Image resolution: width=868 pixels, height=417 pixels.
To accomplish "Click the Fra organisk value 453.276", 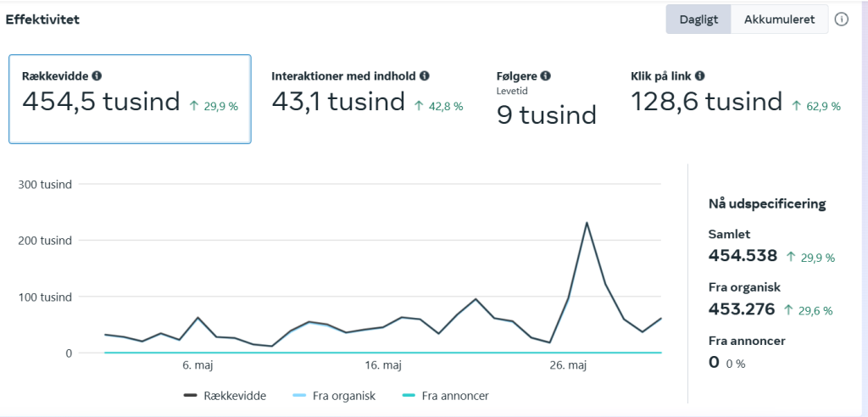I will (x=742, y=309).
